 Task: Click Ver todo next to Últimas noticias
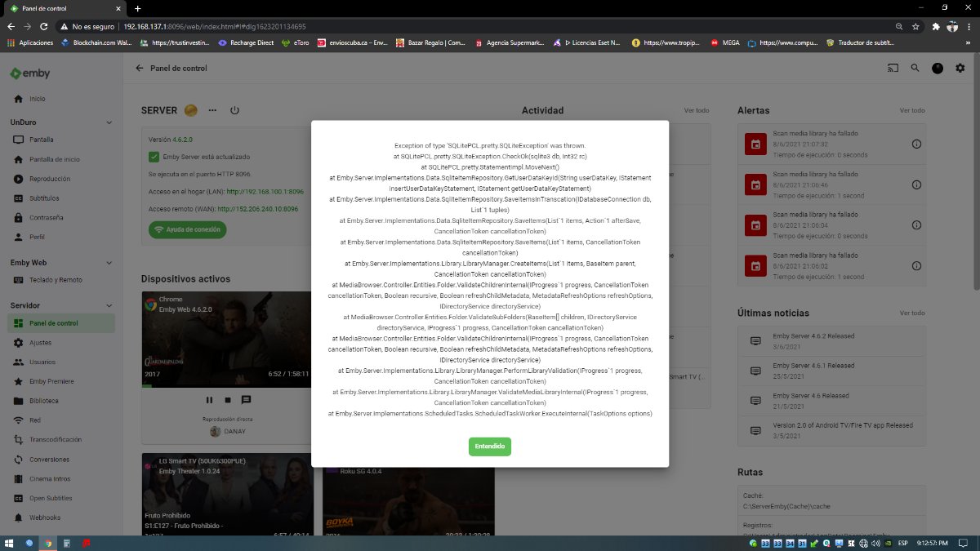pyautogui.click(x=912, y=313)
